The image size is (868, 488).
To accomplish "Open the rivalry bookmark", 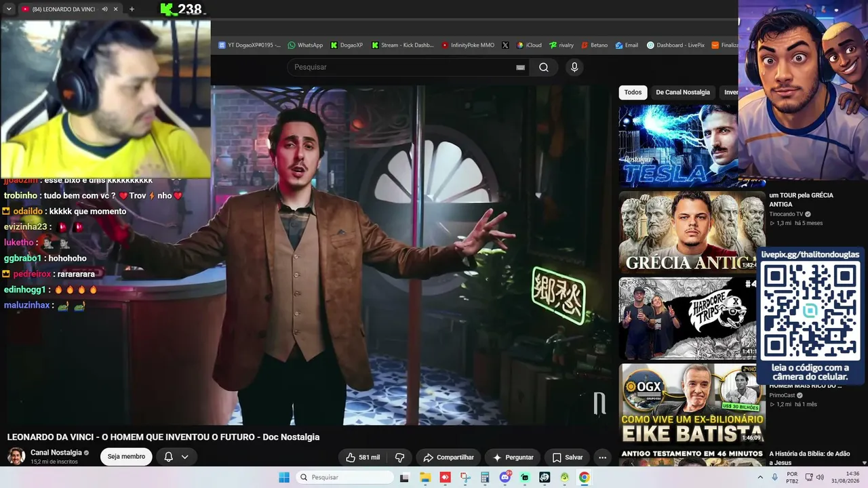I will coord(561,45).
